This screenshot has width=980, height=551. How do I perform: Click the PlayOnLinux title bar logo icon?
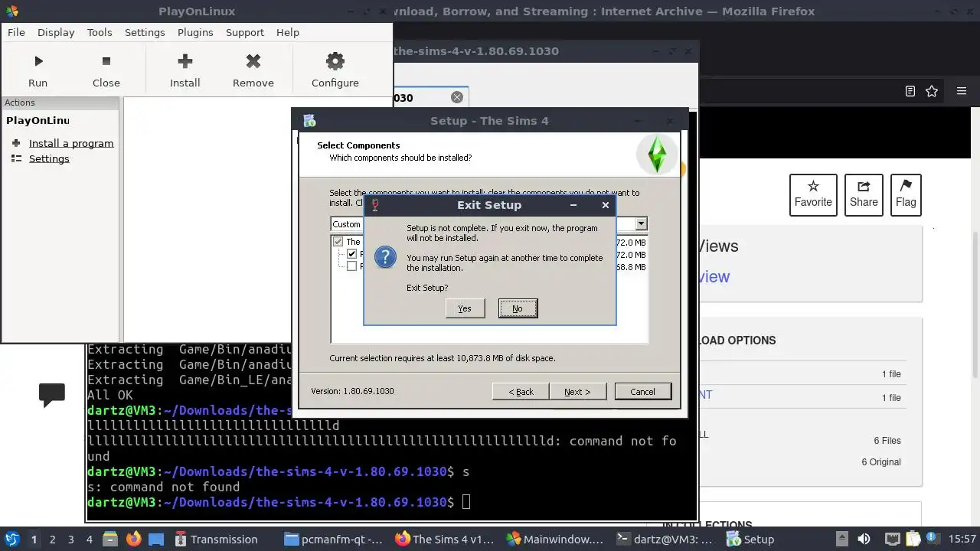(x=11, y=11)
